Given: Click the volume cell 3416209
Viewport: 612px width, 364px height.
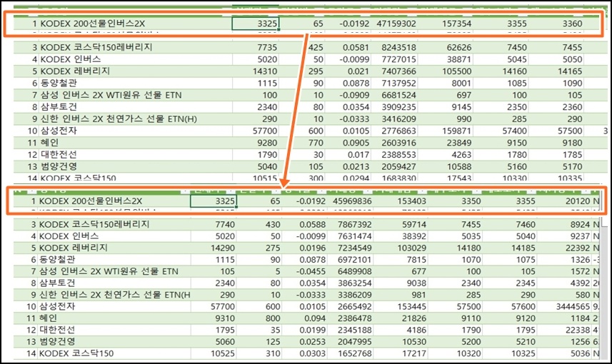Looking at the screenshot, I should point(393,119).
